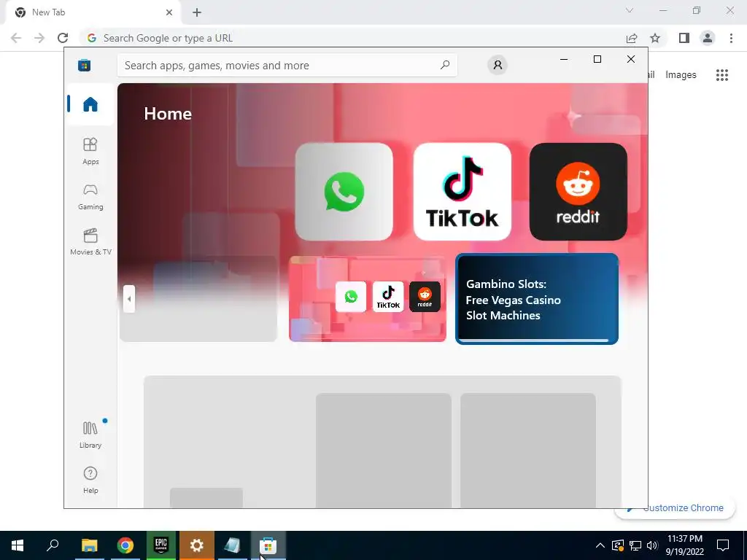Click Chrome back navigation arrow
Viewport: 747px width, 560px height.
coord(16,38)
